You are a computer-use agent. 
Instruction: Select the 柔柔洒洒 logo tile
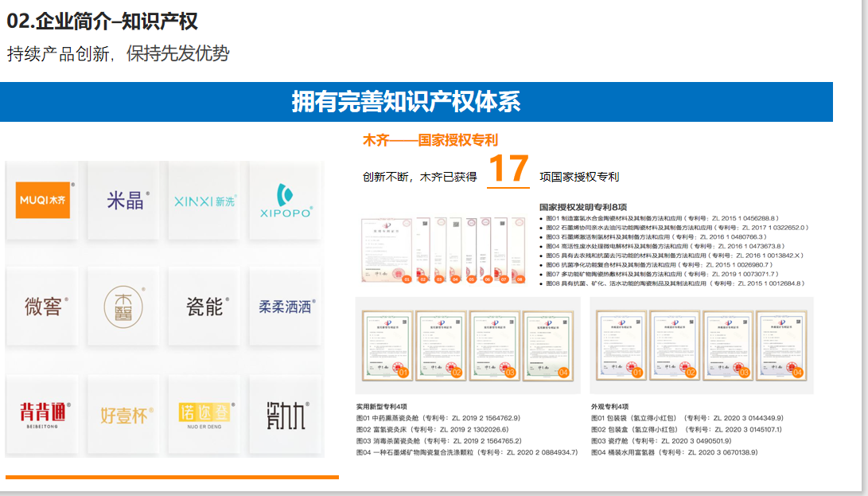point(286,306)
